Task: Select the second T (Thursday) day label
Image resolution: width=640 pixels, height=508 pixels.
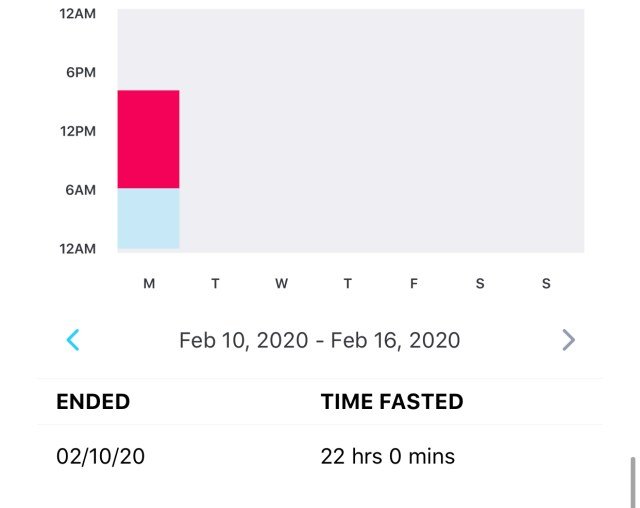Action: (347, 283)
